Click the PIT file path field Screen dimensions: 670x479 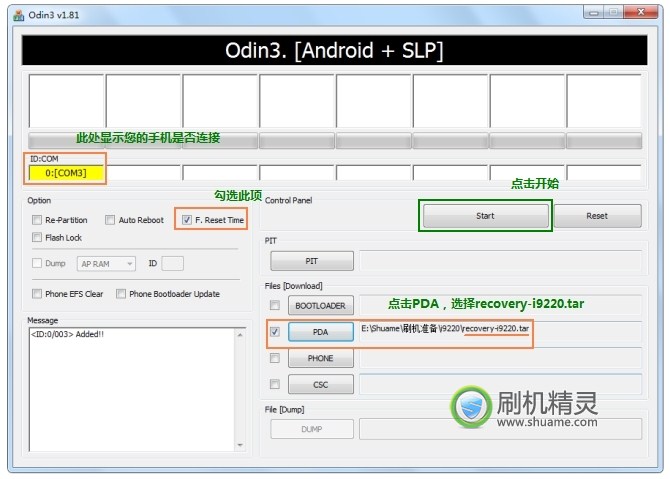click(500, 261)
